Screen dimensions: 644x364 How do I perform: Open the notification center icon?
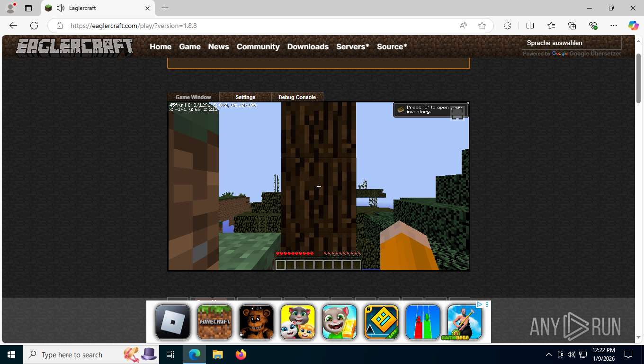click(628, 355)
